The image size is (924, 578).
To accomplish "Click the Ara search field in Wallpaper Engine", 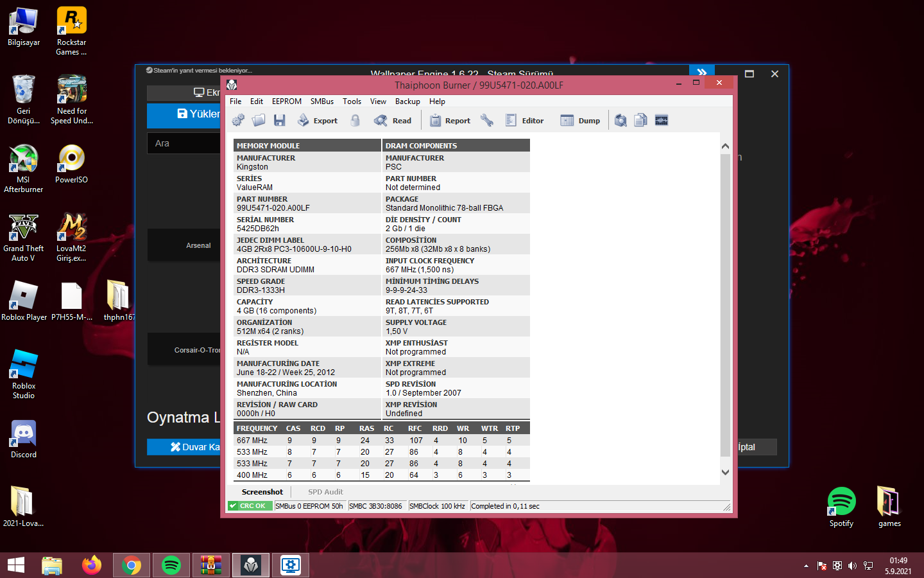I will tap(184, 143).
